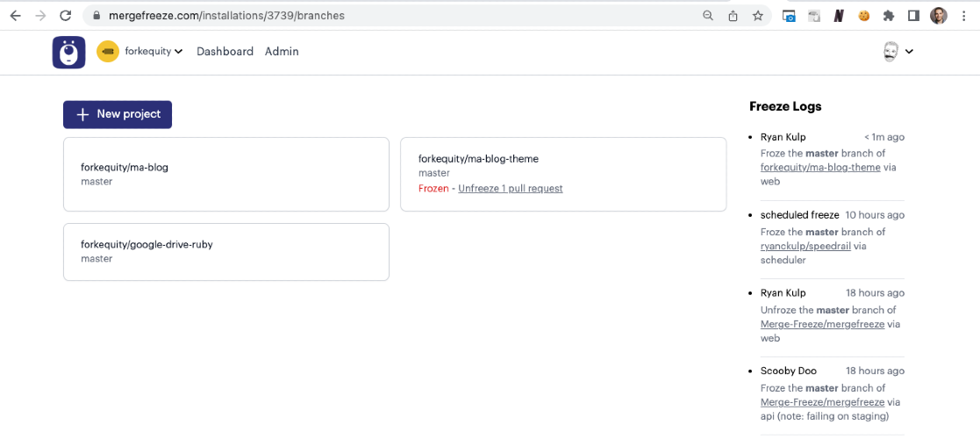Viewport: 980px width, 439px height.
Task: Open Merge-Freeze/mergefreeze link in Scooby Doo entry
Action: click(x=822, y=402)
